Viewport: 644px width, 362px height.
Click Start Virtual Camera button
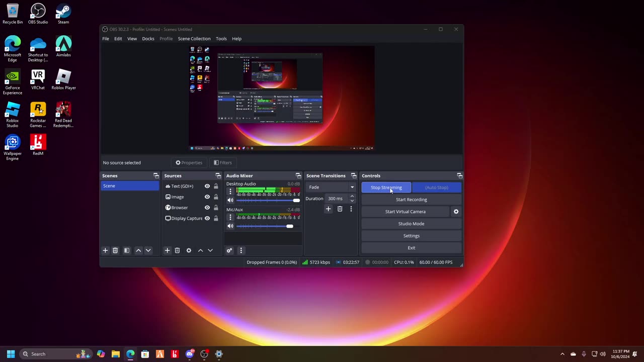click(406, 212)
